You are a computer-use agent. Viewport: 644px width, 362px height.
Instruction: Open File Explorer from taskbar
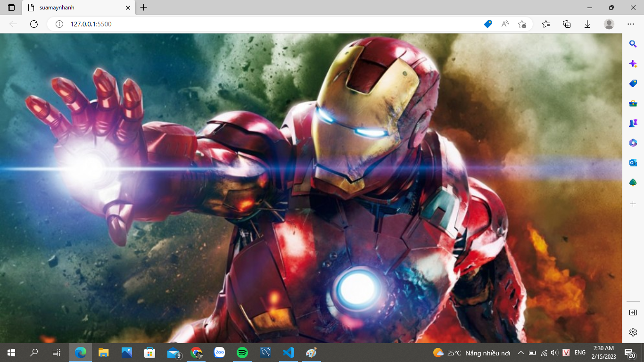point(104,353)
